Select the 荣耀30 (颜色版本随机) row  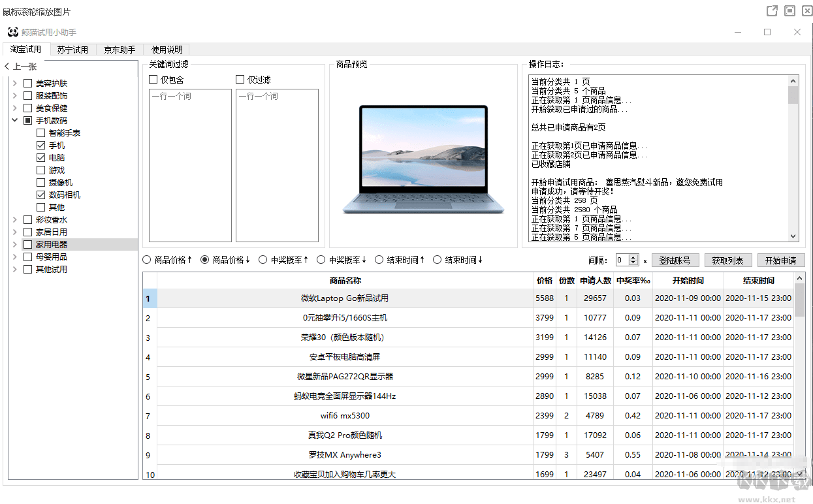tap(468, 338)
